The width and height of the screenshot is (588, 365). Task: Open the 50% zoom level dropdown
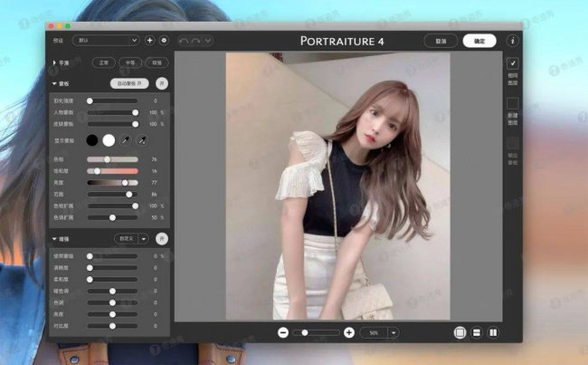[394, 332]
